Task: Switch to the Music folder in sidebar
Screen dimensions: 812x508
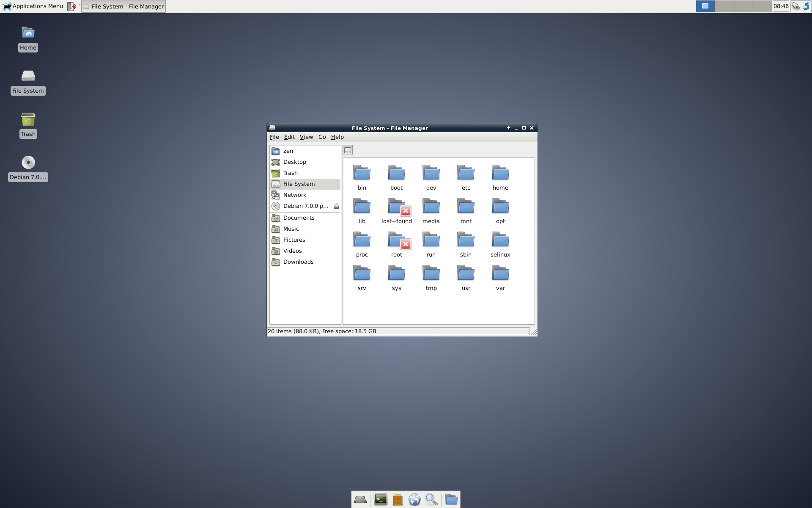Action: point(291,229)
